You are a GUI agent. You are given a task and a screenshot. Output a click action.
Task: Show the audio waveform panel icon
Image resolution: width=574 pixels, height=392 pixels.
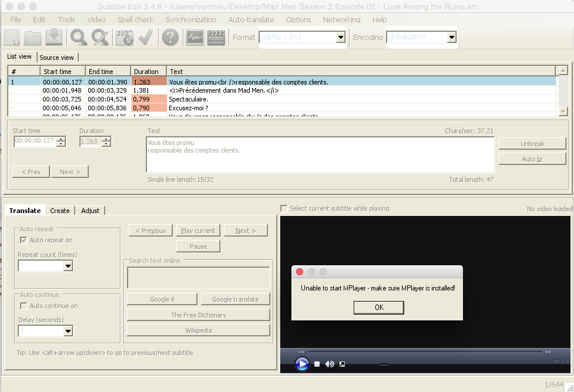pyautogui.click(x=194, y=37)
